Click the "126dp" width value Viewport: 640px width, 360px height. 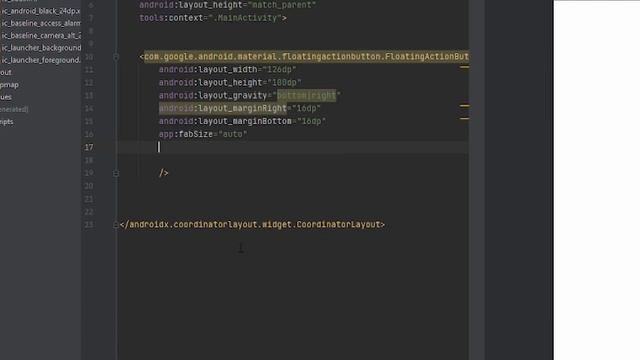[280, 69]
